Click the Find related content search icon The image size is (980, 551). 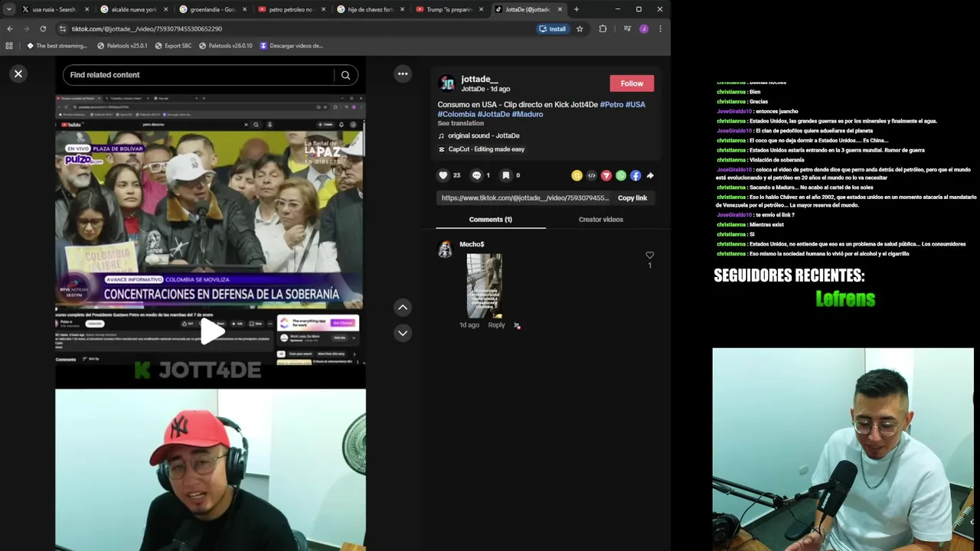pos(345,75)
